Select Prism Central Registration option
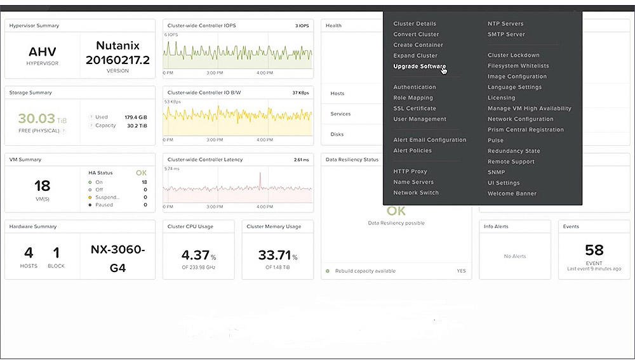The height and width of the screenshot is (364, 635). coord(526,130)
